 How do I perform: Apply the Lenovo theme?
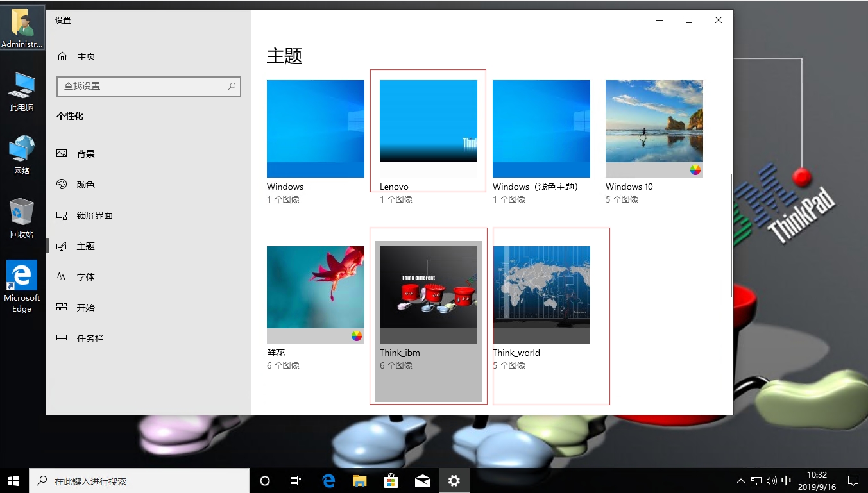pyautogui.click(x=429, y=129)
